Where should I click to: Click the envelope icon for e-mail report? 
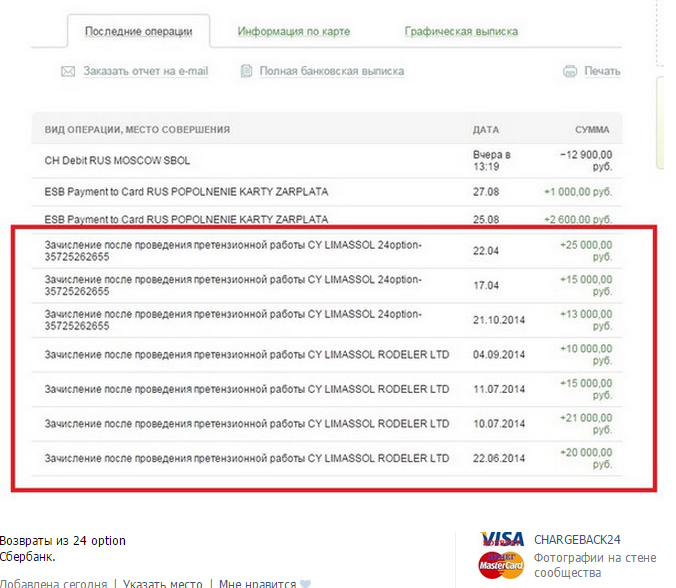(68, 72)
